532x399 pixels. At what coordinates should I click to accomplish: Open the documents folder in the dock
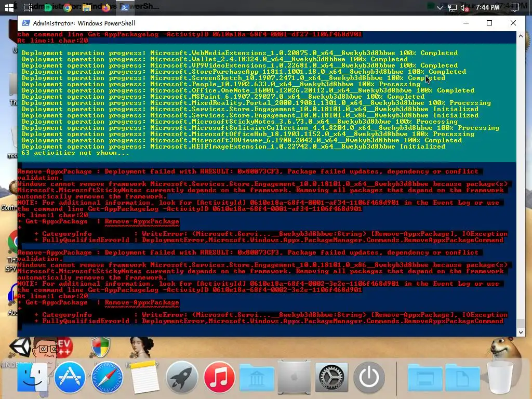click(462, 378)
